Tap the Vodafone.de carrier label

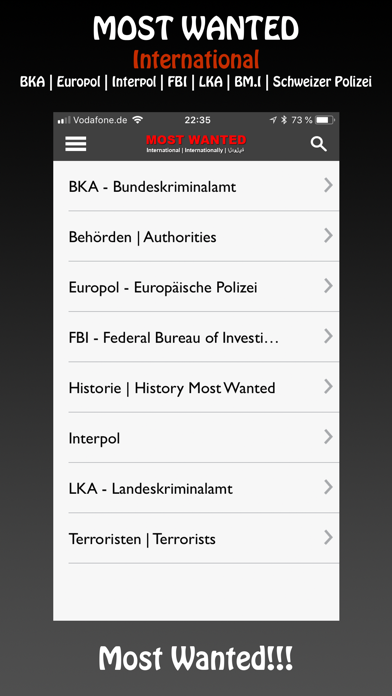(100, 120)
